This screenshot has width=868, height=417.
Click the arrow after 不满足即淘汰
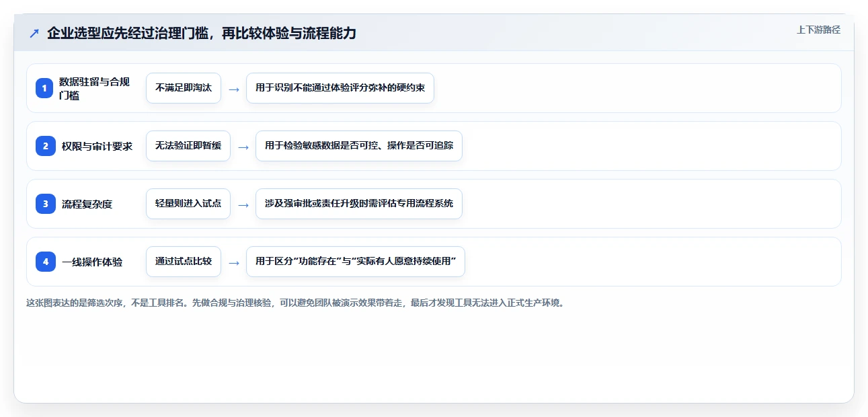(234, 89)
